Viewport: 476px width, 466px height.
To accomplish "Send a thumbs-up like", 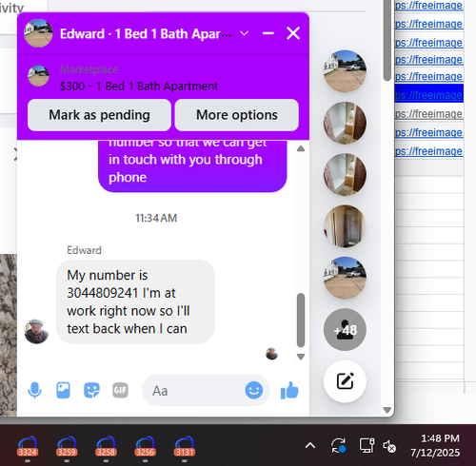I will (289, 390).
